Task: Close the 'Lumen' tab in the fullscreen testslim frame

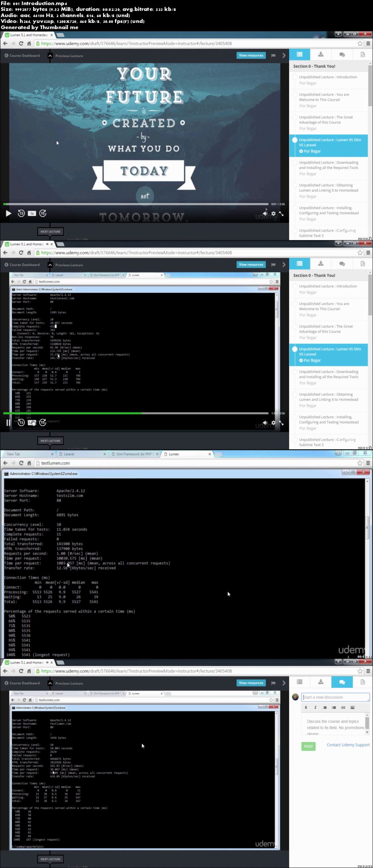Action: [209, 454]
